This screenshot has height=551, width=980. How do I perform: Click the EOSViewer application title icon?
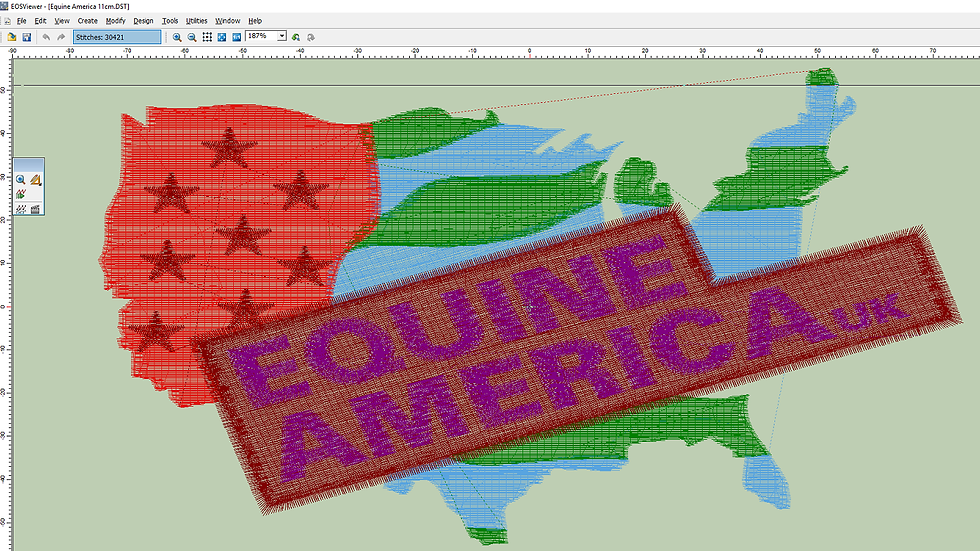4,6
